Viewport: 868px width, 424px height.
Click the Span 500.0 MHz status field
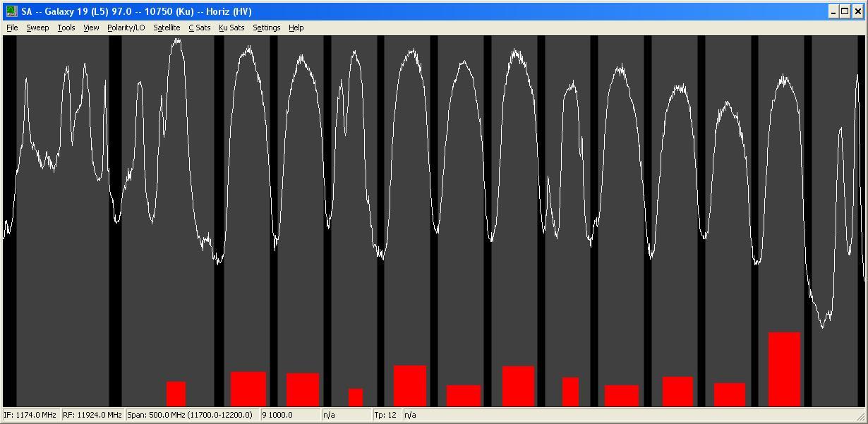click(x=191, y=415)
